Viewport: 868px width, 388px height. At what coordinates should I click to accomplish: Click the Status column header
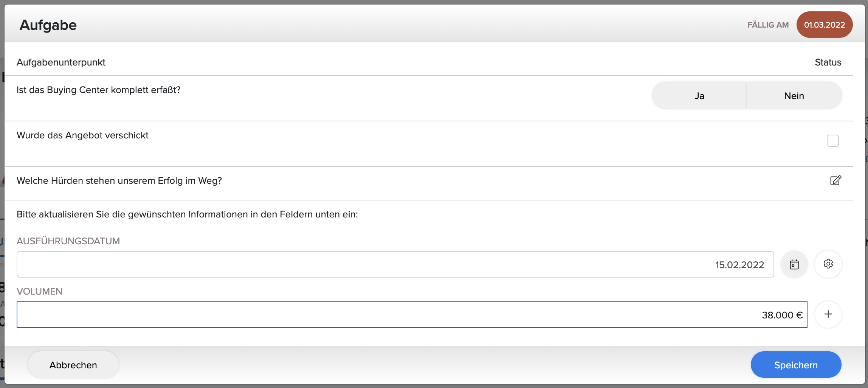tap(828, 62)
